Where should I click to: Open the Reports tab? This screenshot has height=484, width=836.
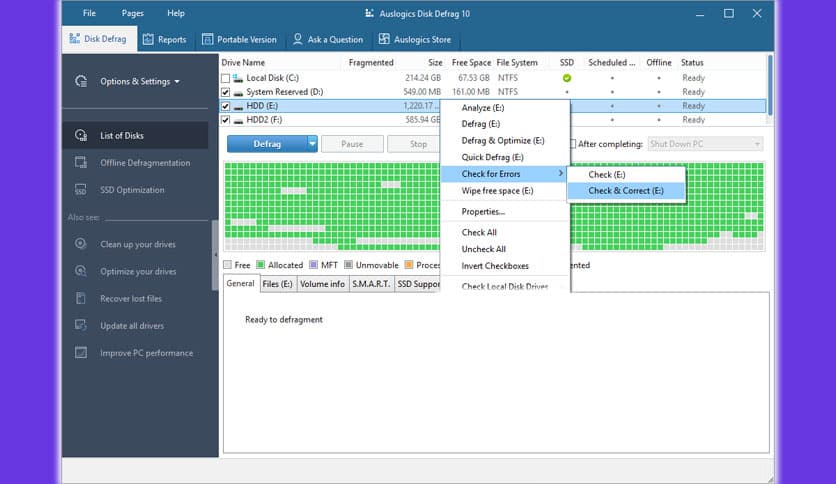coord(164,39)
